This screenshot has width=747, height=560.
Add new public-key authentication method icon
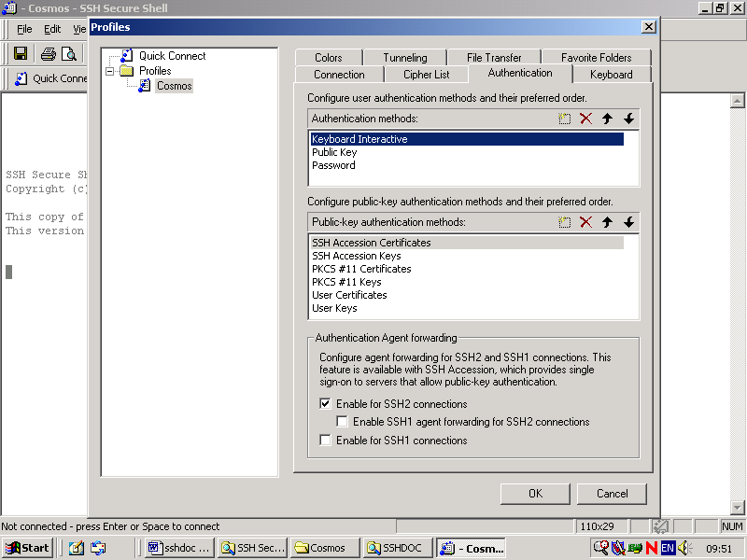pyautogui.click(x=564, y=222)
